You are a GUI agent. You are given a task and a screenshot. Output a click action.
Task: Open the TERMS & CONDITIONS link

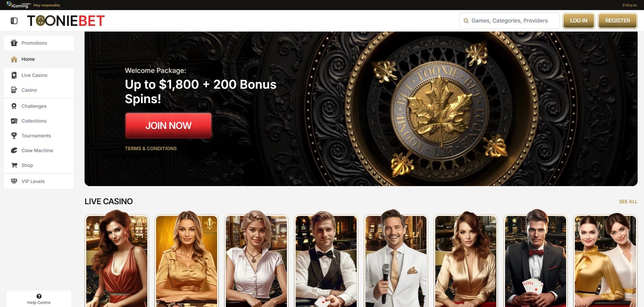coord(151,148)
